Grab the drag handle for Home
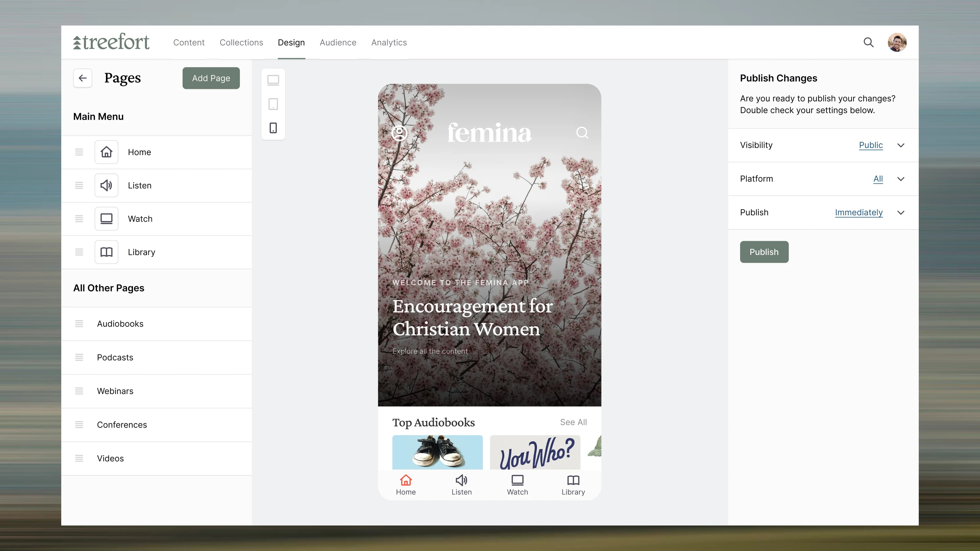This screenshot has width=980, height=551. tap(79, 152)
